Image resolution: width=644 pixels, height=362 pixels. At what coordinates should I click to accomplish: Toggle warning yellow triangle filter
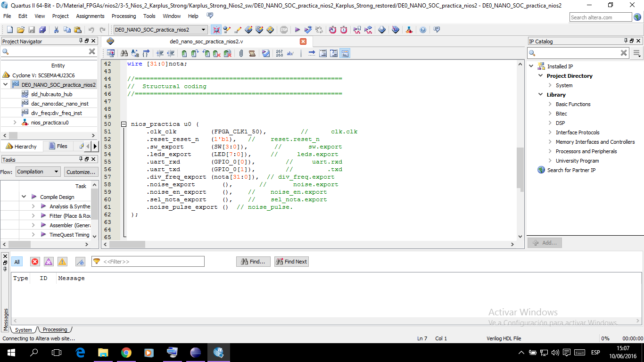click(62, 262)
